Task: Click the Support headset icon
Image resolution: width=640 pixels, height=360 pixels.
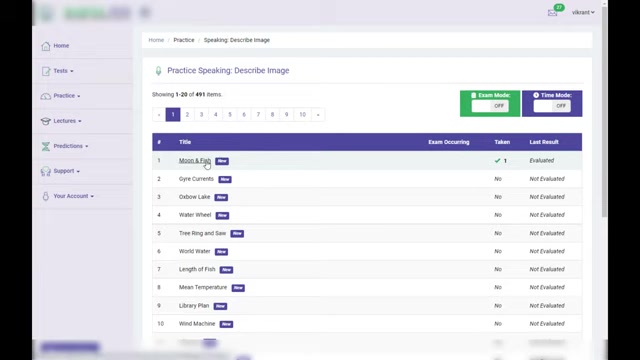Action: [46, 171]
